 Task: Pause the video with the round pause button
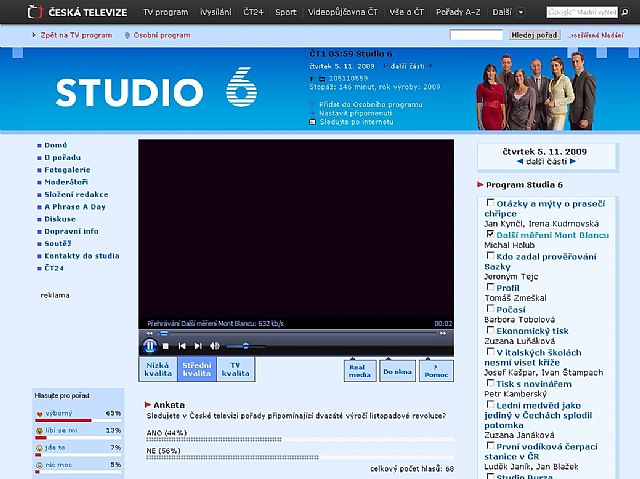click(149, 346)
